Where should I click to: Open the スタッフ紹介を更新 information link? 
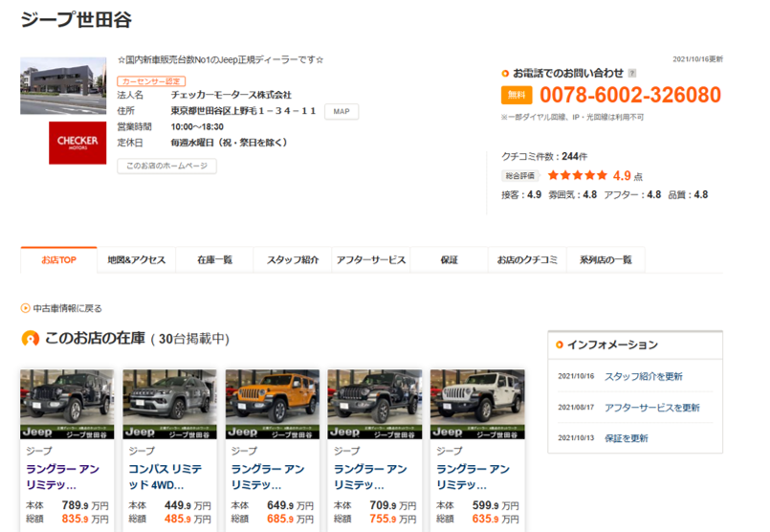point(643,376)
